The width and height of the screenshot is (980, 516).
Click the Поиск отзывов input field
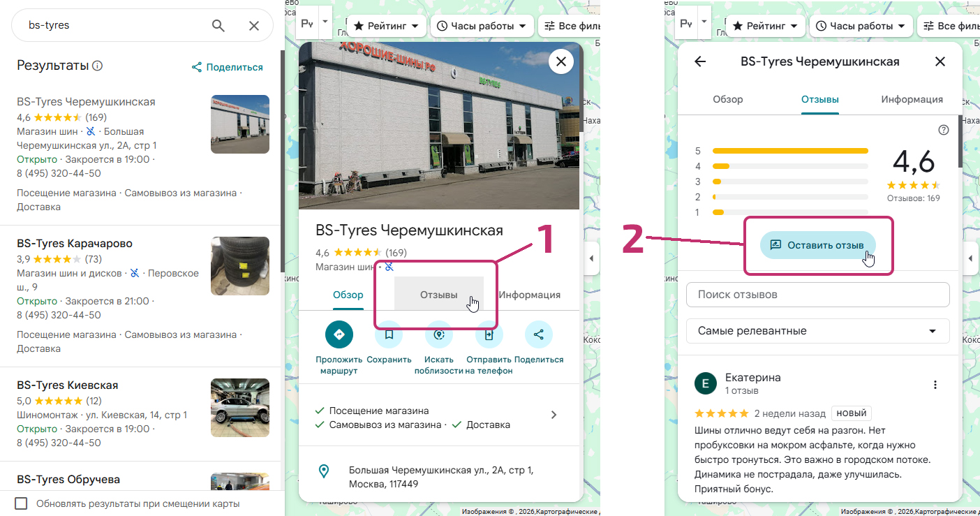tap(817, 295)
